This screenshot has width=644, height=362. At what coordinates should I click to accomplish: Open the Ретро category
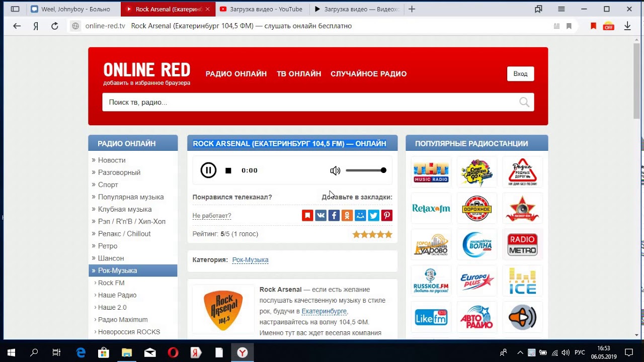(108, 246)
